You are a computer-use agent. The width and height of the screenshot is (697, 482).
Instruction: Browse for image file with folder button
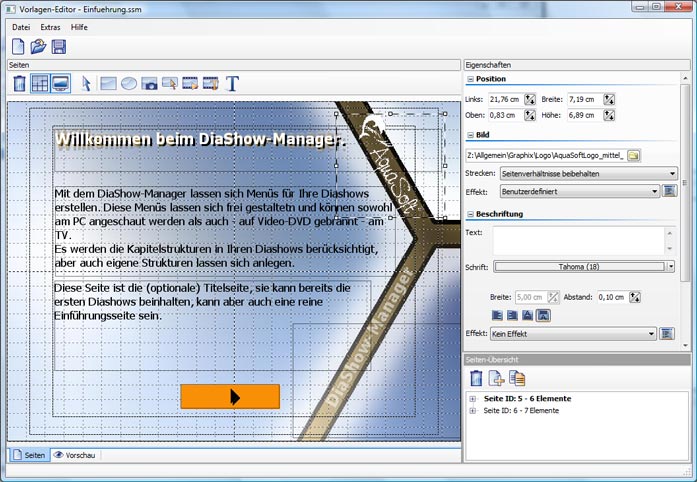click(634, 155)
